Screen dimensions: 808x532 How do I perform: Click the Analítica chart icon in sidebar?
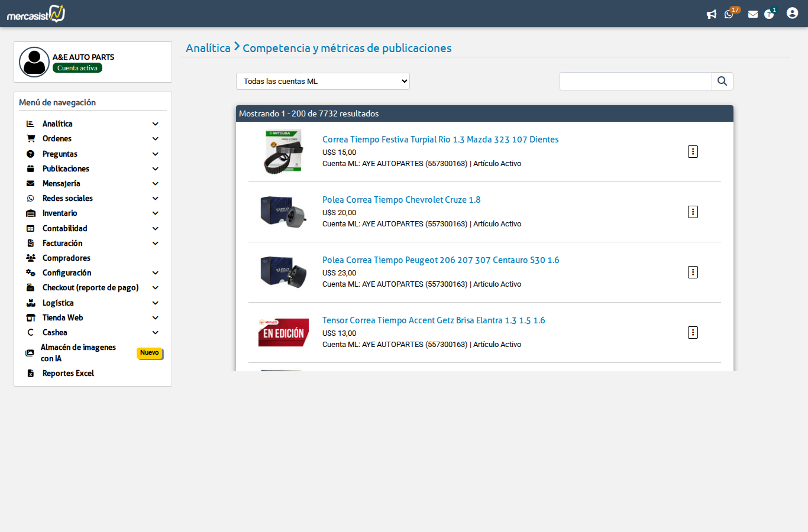(30, 124)
